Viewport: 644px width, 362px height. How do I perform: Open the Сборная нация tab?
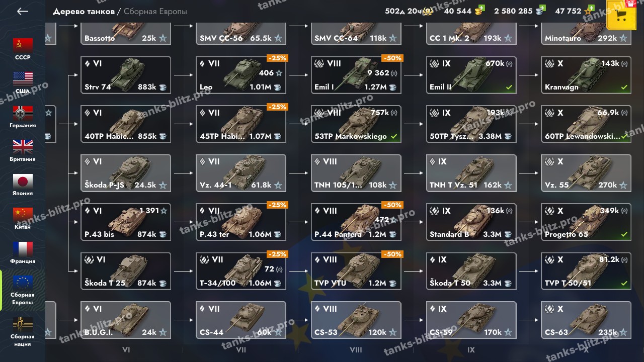tap(23, 332)
